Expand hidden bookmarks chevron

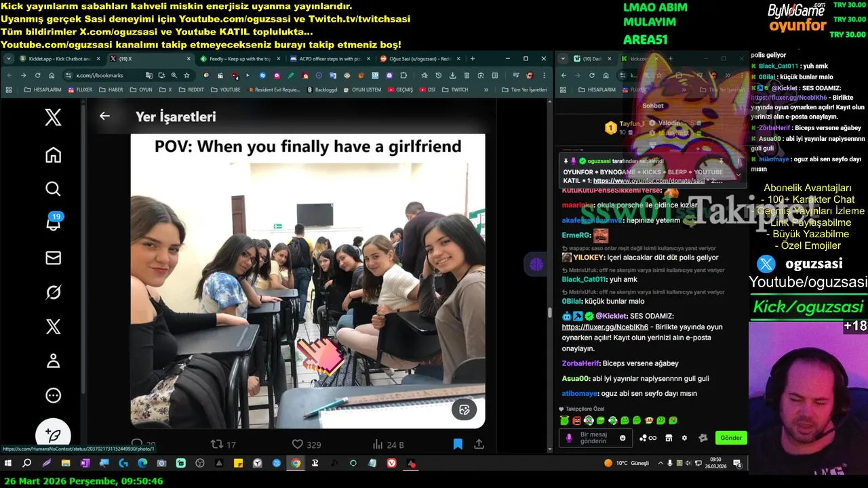(x=486, y=89)
